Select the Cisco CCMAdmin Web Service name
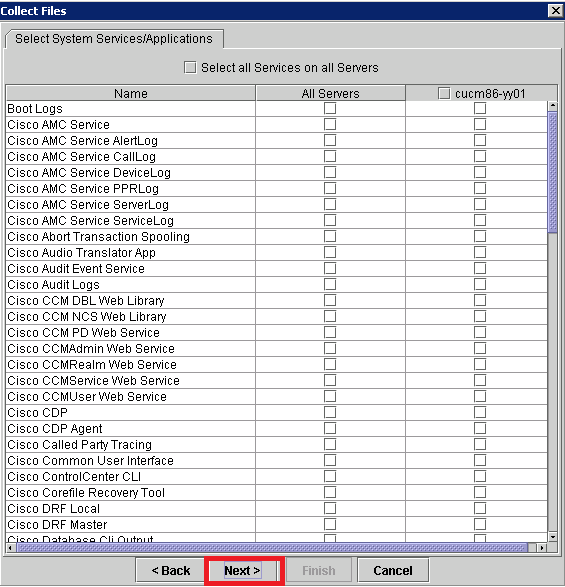 91,349
